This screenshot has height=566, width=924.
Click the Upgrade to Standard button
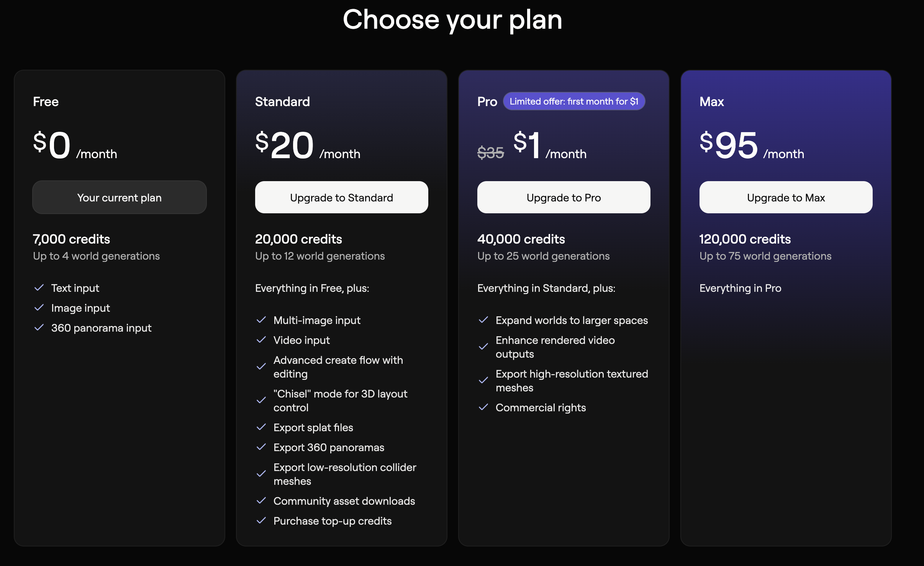coord(341,198)
